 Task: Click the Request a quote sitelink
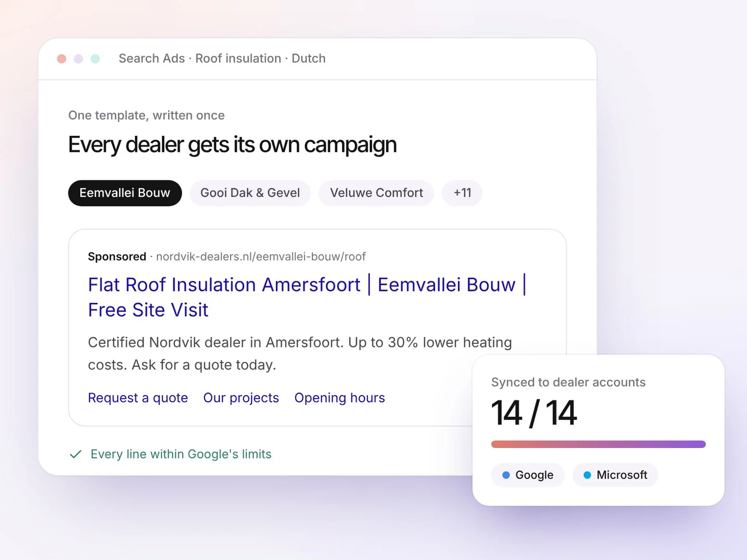pos(138,398)
